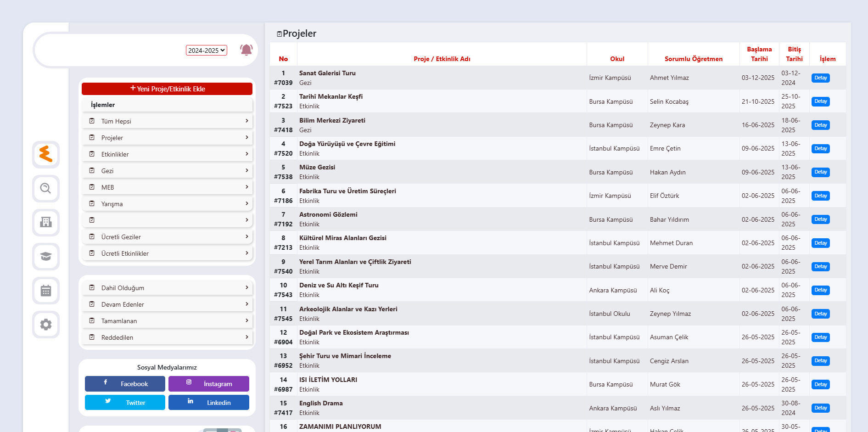Click the project title Kültürel Miras Alanları Gezisi
Screen dimensions: 868x432
pyautogui.click(x=343, y=238)
